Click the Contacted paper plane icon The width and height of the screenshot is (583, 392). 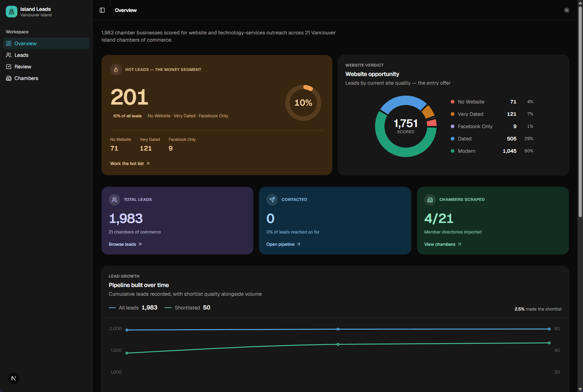(272, 199)
